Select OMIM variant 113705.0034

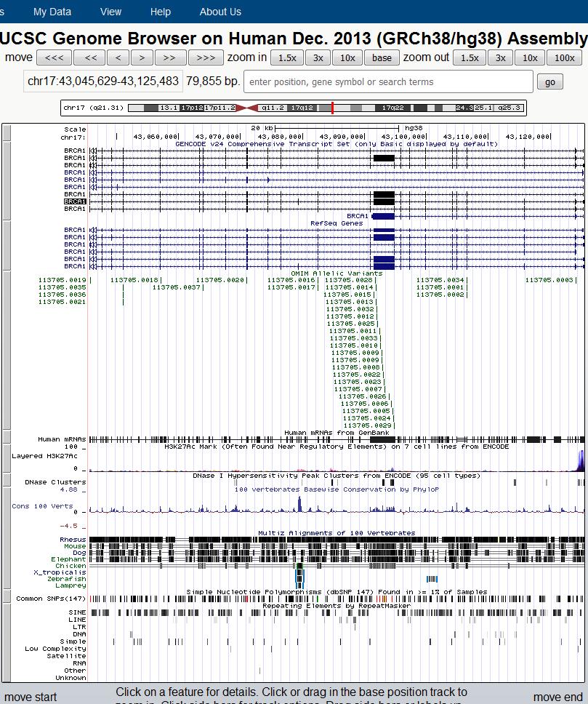[440, 280]
